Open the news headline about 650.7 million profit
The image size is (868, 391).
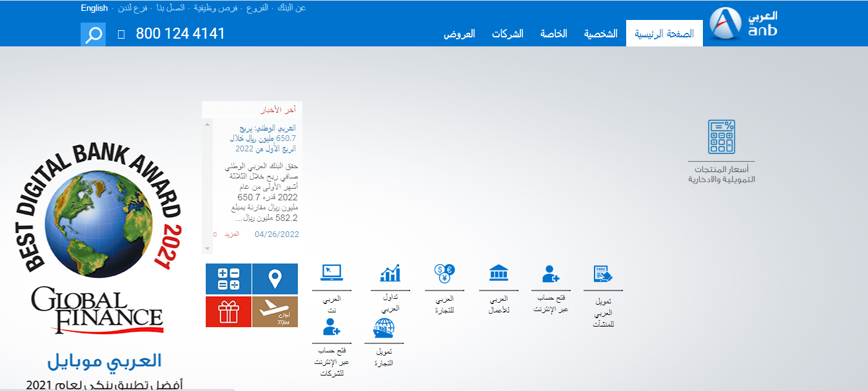pyautogui.click(x=263, y=138)
